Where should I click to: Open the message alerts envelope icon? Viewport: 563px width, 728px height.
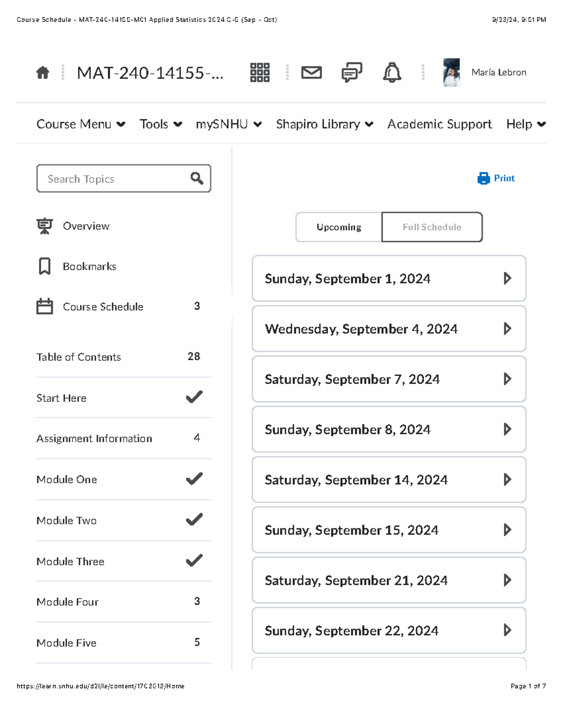coord(312,73)
